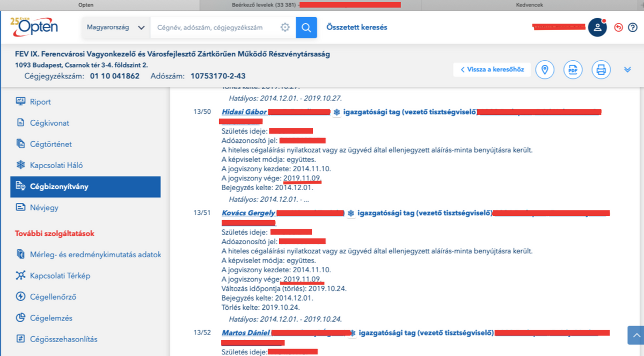Click Törlés kelte: 2019.10.24. line
This screenshot has width=644, height=356.
pyautogui.click(x=260, y=308)
